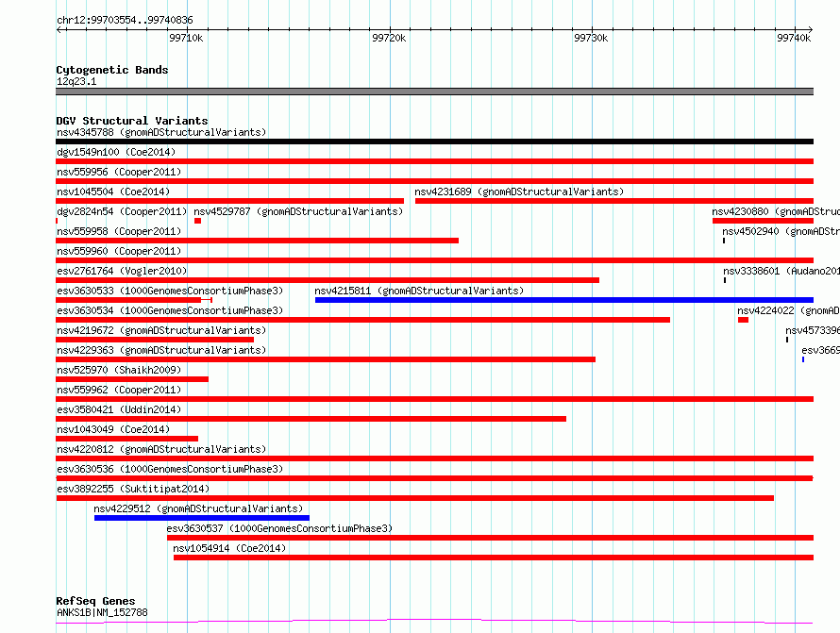Open the nsv4502940 variant label
This screenshot has width=840, height=633.
(x=781, y=231)
